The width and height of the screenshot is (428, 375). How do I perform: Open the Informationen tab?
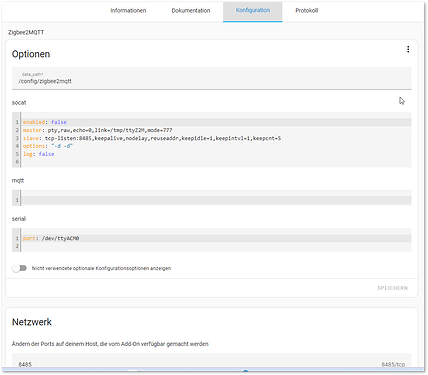pos(128,11)
